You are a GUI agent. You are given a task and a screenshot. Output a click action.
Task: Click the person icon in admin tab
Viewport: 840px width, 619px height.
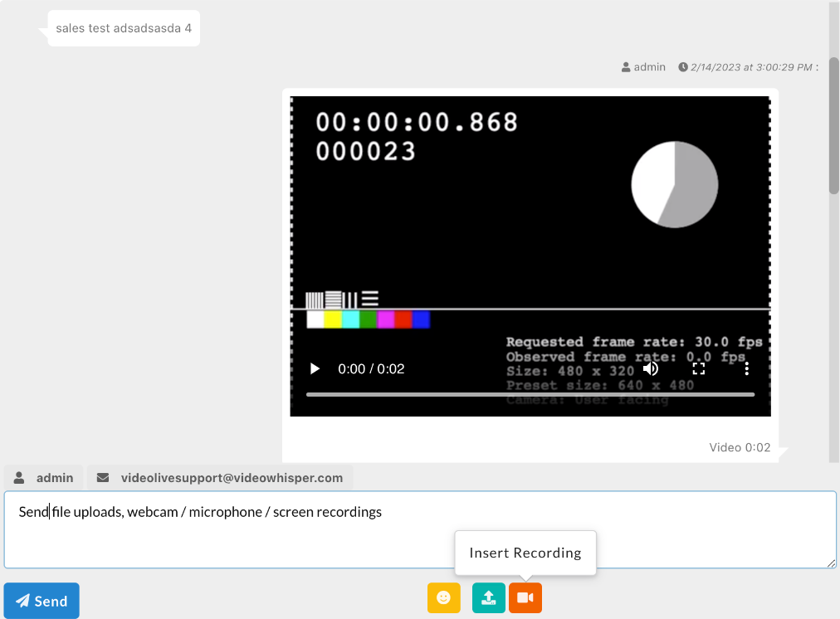(19, 478)
